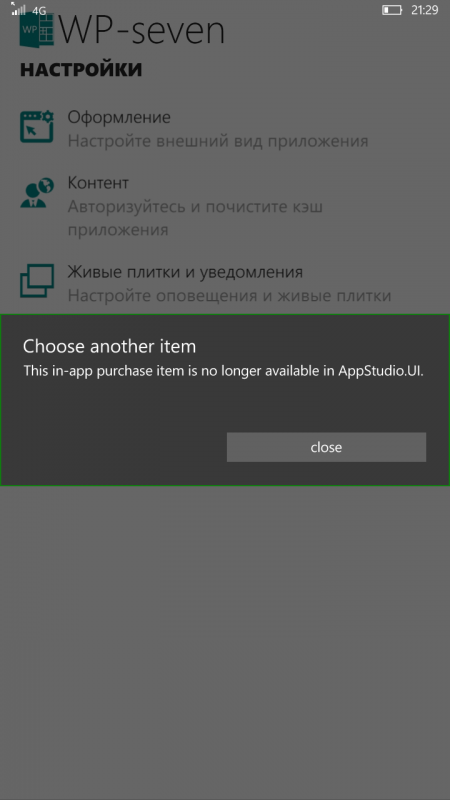
Task: Tap the 4G network indicator
Action: point(39,10)
